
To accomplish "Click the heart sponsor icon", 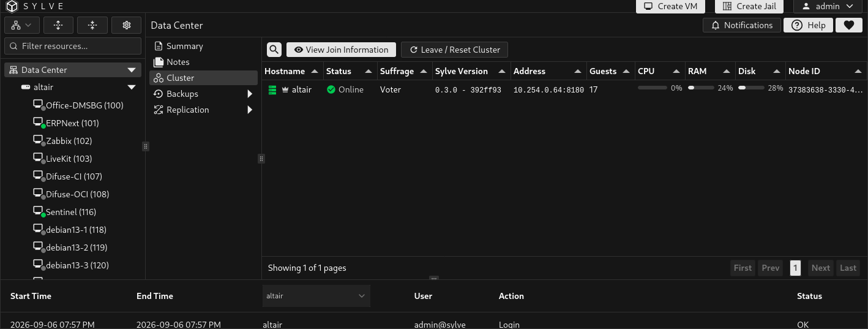I will (848, 25).
